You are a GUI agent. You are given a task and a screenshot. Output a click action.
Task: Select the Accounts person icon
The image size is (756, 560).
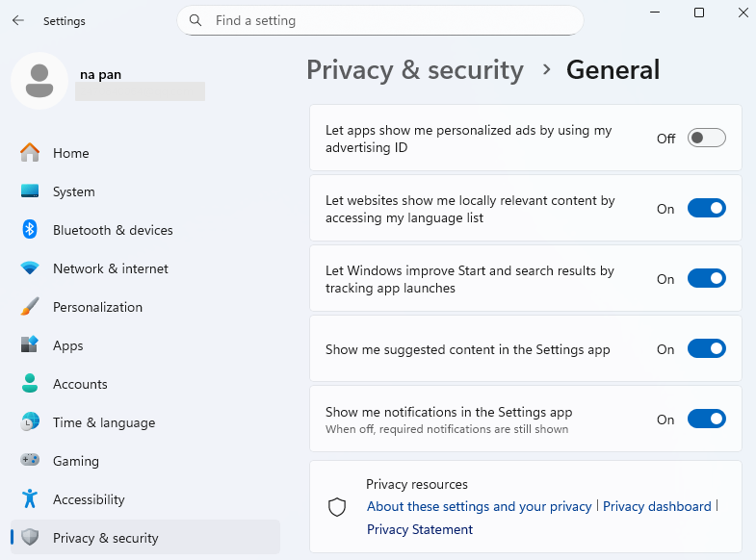tap(30, 384)
